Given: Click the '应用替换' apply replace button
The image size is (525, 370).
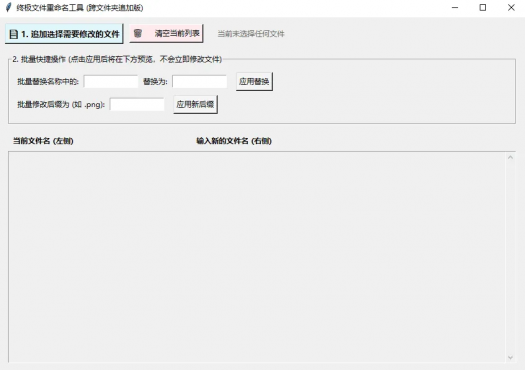Looking at the screenshot, I should [254, 81].
